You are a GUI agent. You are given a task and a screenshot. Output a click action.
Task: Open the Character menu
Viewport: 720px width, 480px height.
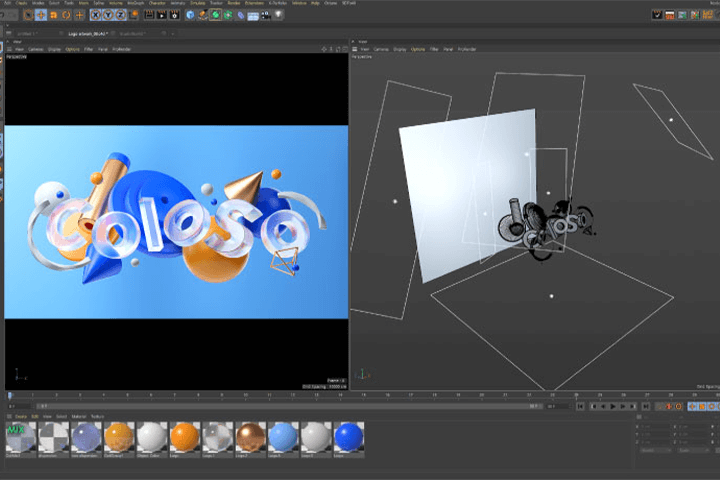tap(157, 3)
